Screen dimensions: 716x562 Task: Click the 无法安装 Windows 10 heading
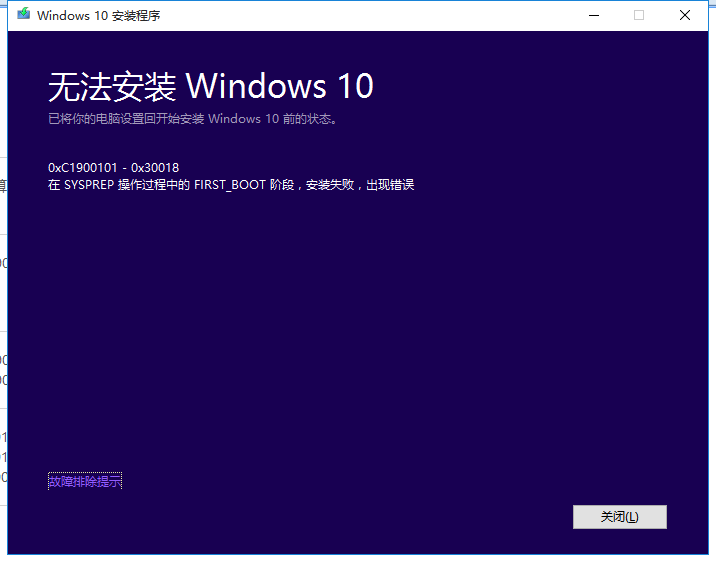(211, 86)
